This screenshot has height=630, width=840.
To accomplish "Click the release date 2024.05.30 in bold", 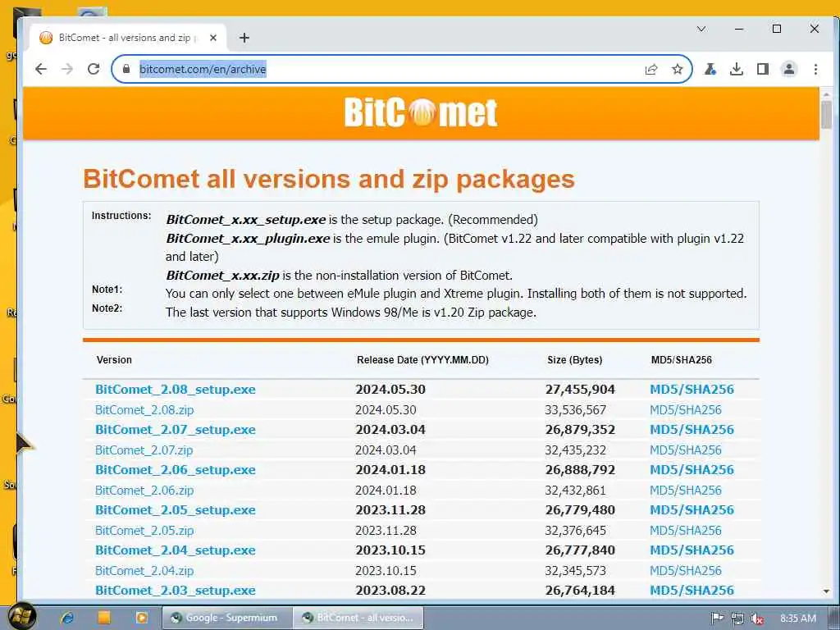I will point(390,390).
